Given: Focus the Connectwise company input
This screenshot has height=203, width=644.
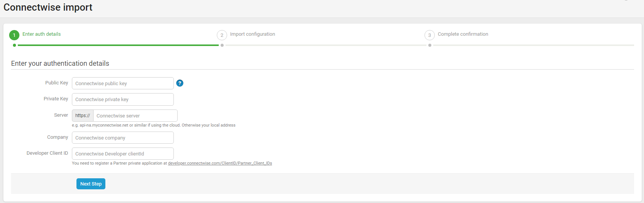Looking at the screenshot, I should 122,138.
